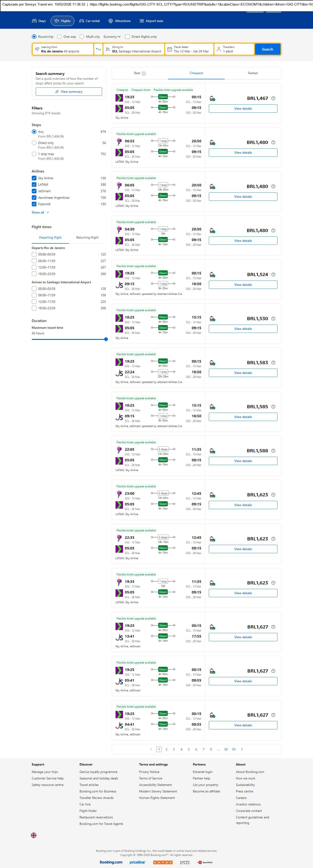Switch to the Fastest results tab
Viewport: 313px width, 868px height.
tap(253, 73)
